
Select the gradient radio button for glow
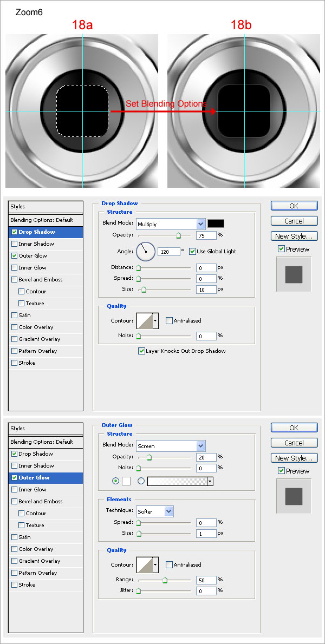[x=141, y=481]
